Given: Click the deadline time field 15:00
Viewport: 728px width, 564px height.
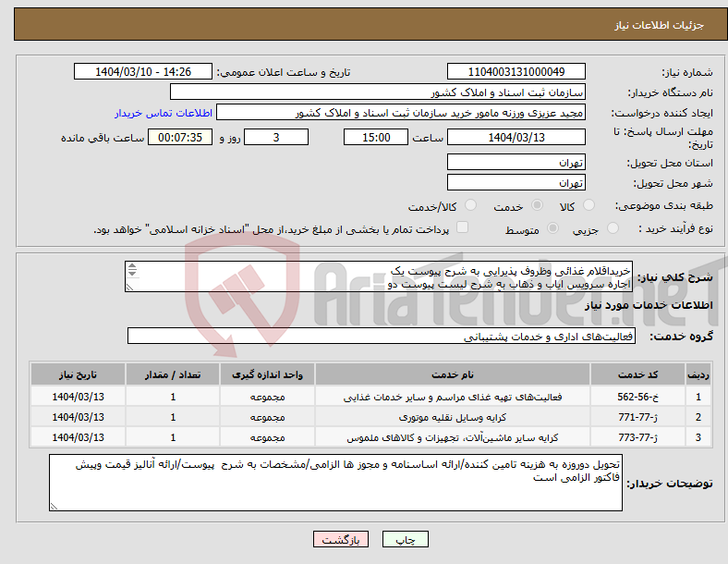Looking at the screenshot, I should point(376,137).
